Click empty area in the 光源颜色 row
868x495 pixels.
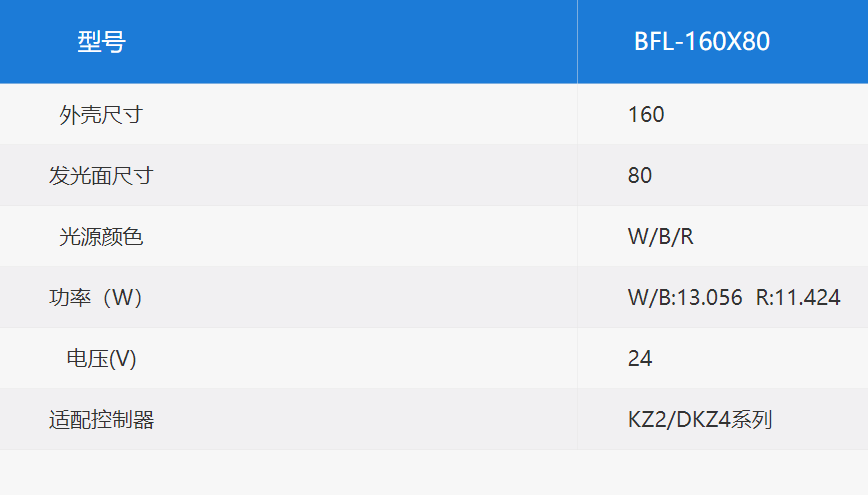pos(360,236)
